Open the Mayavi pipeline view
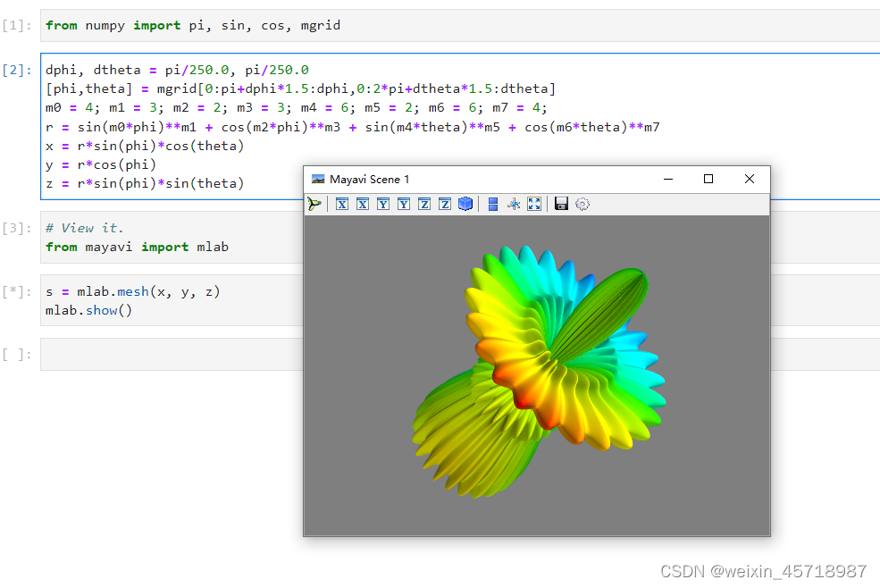Image resolution: width=880 pixels, height=588 pixels. (x=314, y=204)
